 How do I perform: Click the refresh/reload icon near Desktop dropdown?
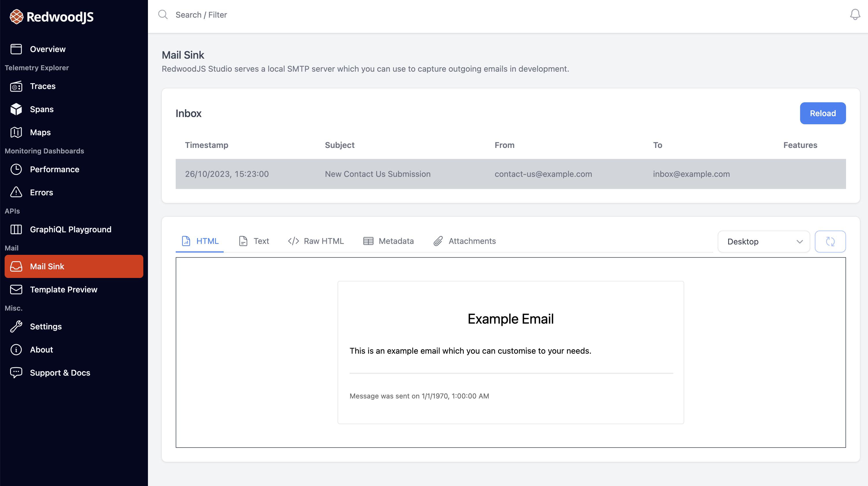(x=830, y=241)
